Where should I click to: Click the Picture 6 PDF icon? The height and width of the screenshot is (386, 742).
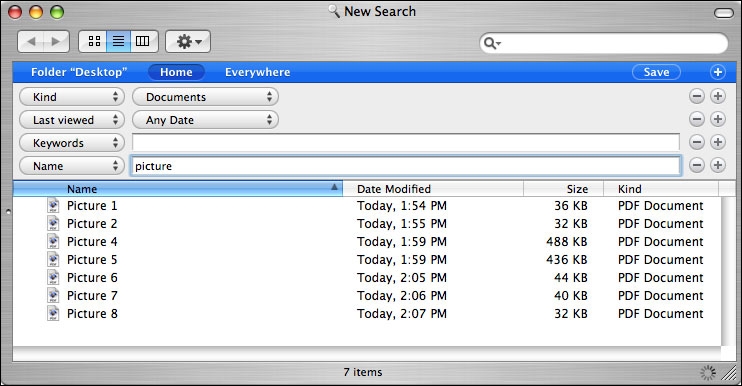[x=53, y=278]
